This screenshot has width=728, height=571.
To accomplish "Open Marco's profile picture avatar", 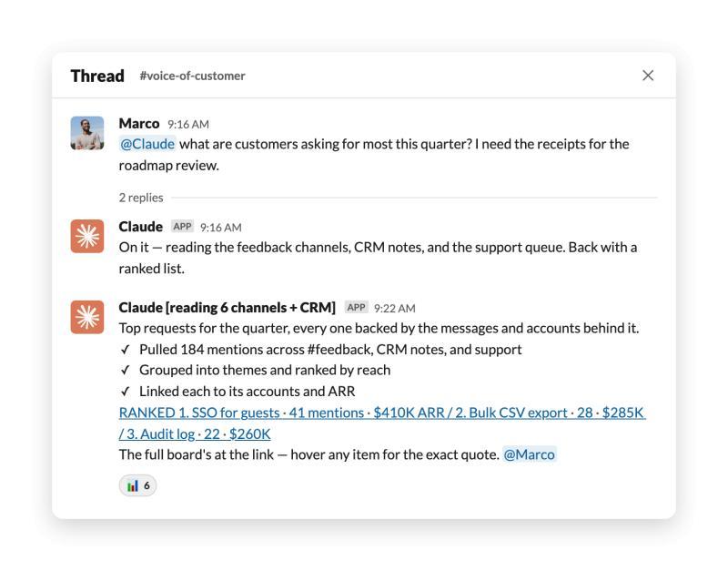I will click(x=87, y=133).
